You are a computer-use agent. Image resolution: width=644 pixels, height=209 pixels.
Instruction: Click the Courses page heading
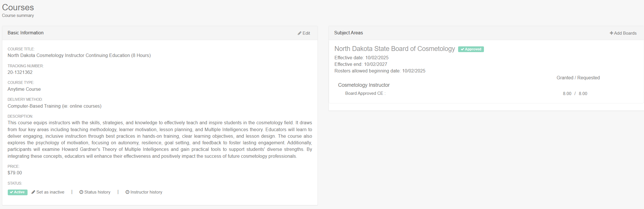[x=18, y=7]
